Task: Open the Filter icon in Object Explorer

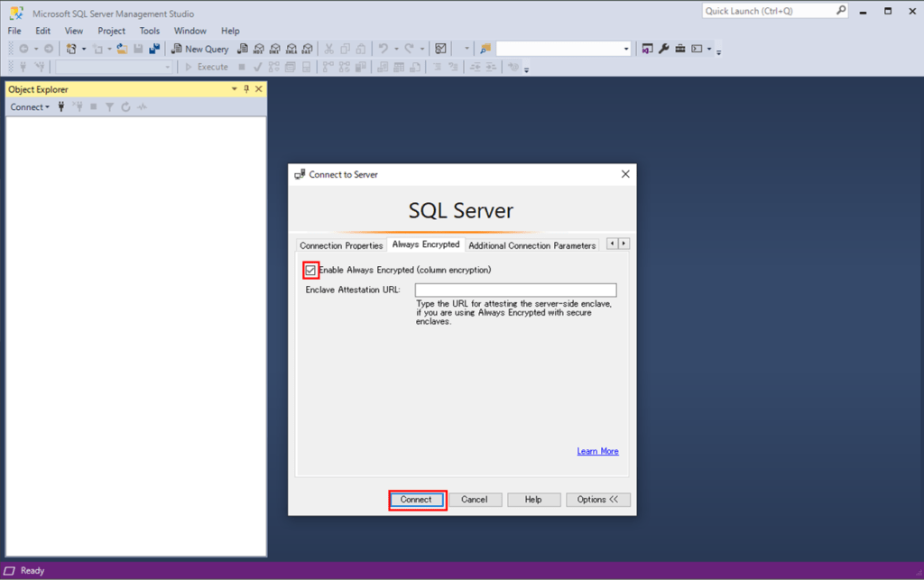Action: 109,106
